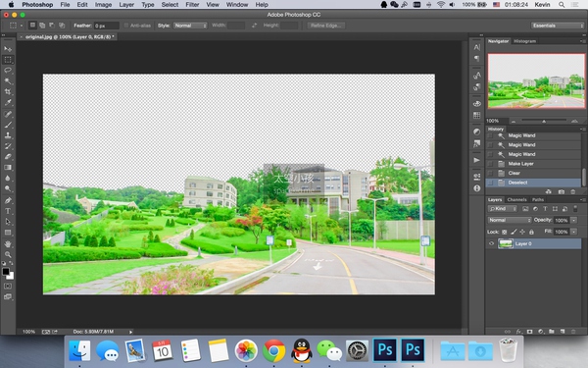This screenshot has width=588, height=368.
Task: Open the Filter menu
Action: tap(192, 5)
